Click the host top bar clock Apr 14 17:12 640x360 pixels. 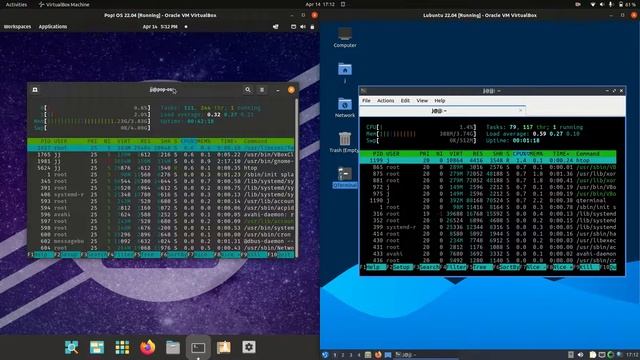coord(320,4)
